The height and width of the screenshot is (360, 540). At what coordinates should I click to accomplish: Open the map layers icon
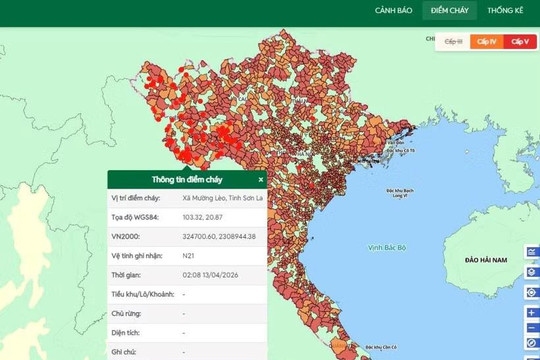click(532, 272)
